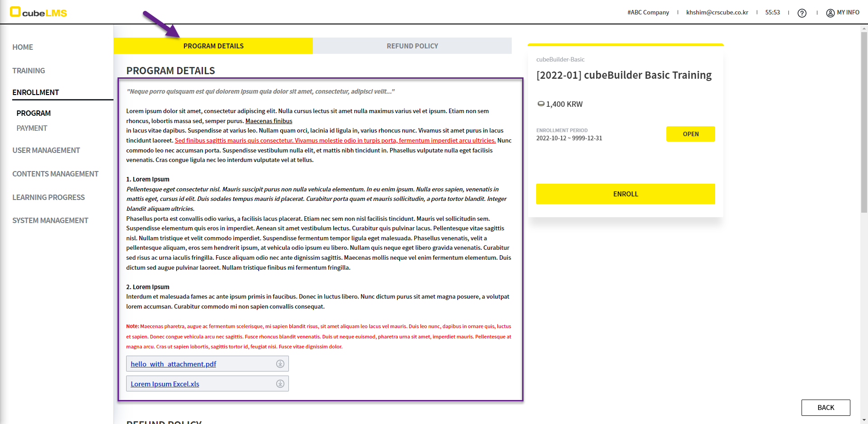Click the OPEN enrollment status button

(690, 134)
